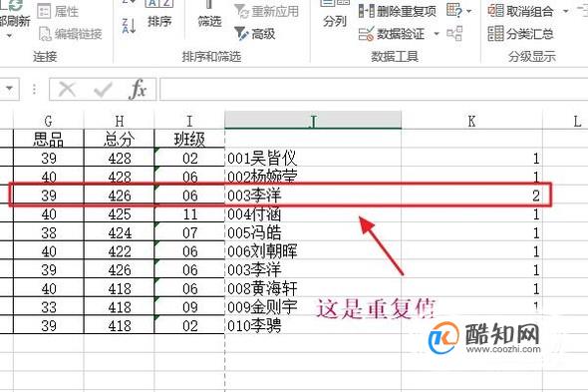This screenshot has height=392, width=588.
Task: Click Reapply filter (重新应用)
Action: pos(266,11)
